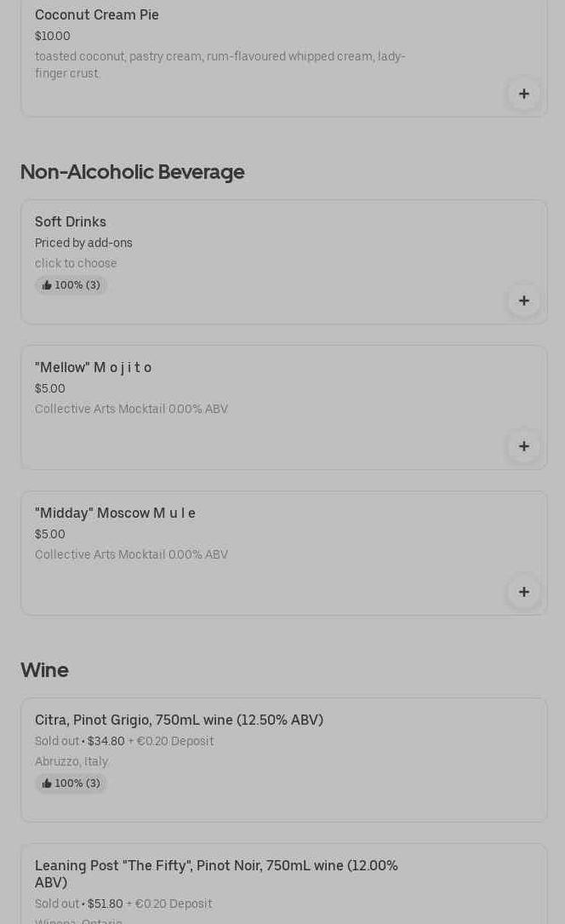Open Citra, Pinot Grigio wine item
This screenshot has width=565, height=924.
[x=179, y=720]
